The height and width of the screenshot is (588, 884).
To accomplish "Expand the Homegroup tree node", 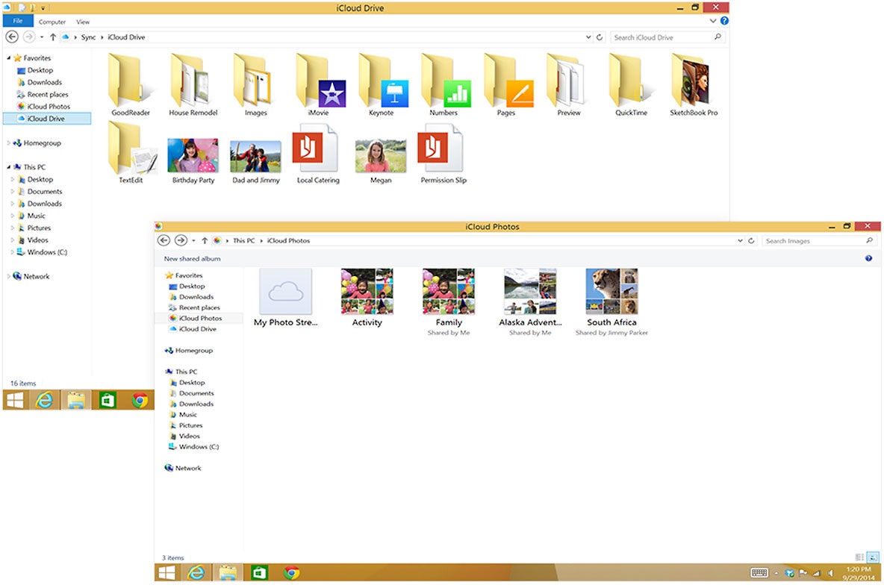I will click(8, 143).
